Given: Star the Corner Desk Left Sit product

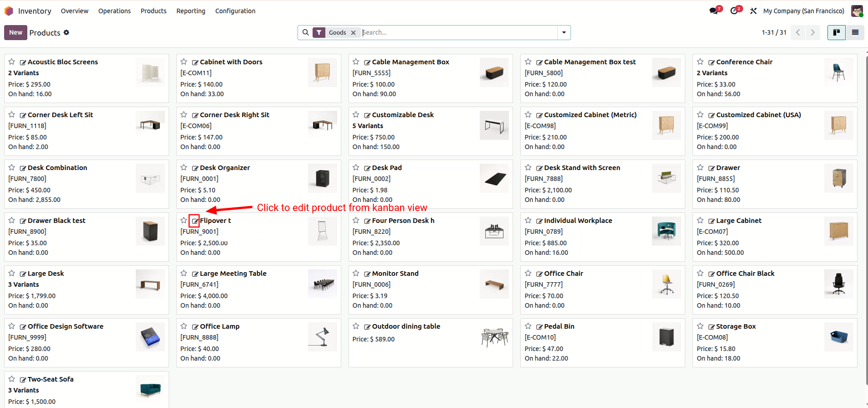Looking at the screenshot, I should point(12,114).
